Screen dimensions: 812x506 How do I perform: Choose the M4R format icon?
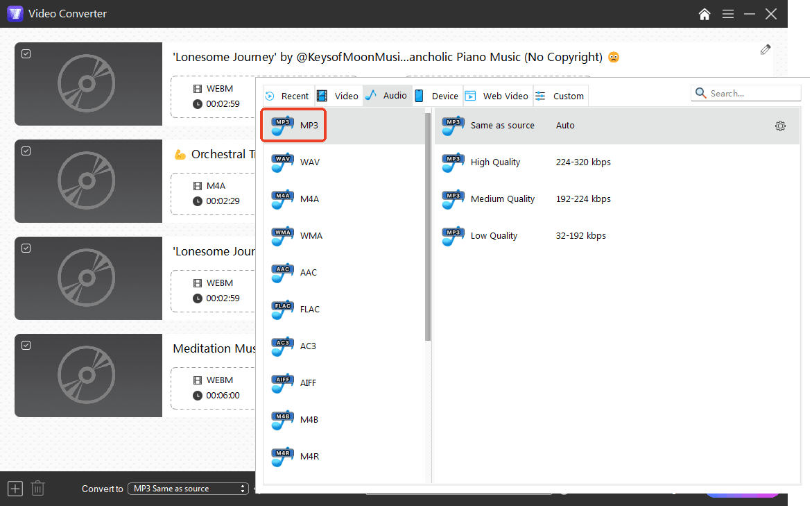(x=282, y=457)
